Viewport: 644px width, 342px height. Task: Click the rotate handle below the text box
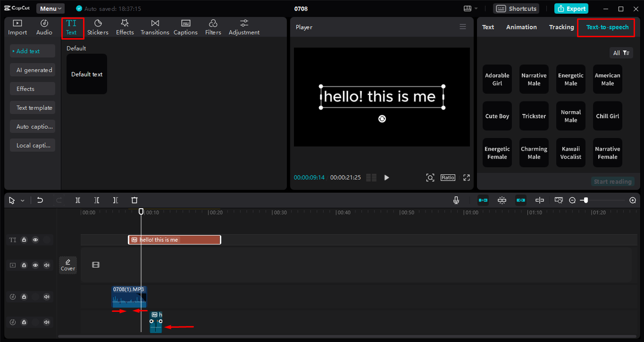click(382, 119)
